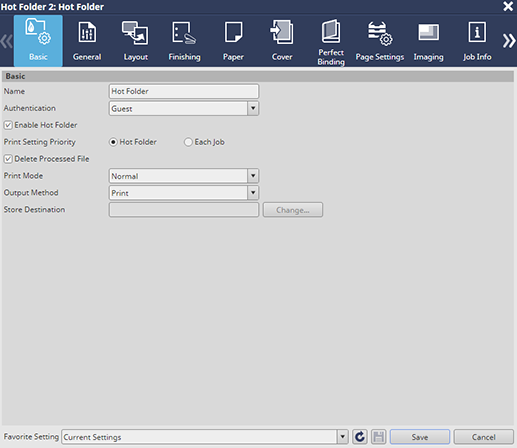This screenshot has width=517, height=448.
Task: Switch to the Job Info tab
Action: tap(477, 41)
